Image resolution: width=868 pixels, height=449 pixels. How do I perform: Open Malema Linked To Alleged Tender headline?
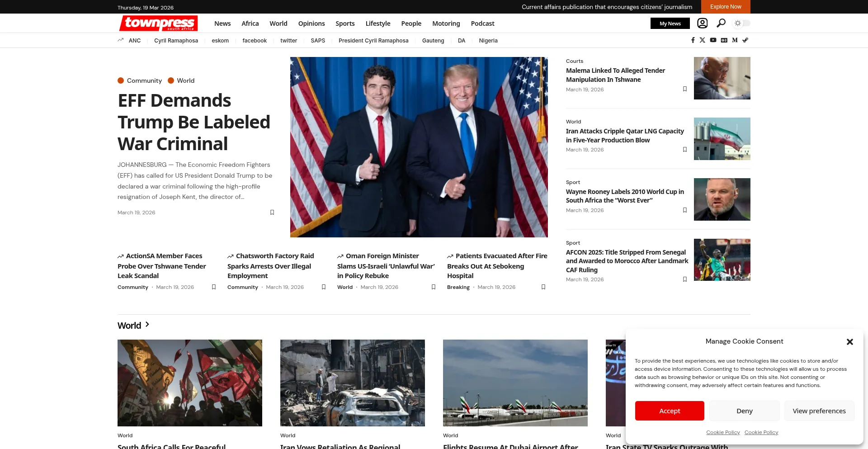[x=615, y=75]
